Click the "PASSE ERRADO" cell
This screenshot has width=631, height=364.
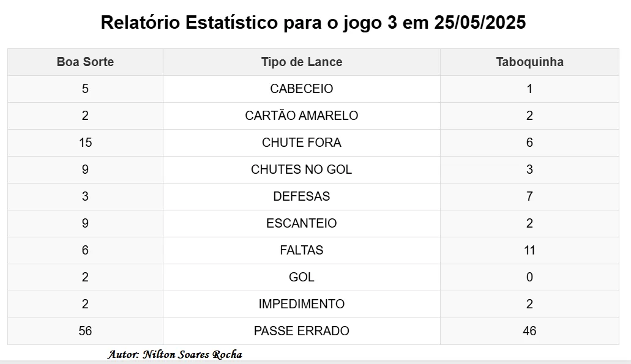[301, 331]
